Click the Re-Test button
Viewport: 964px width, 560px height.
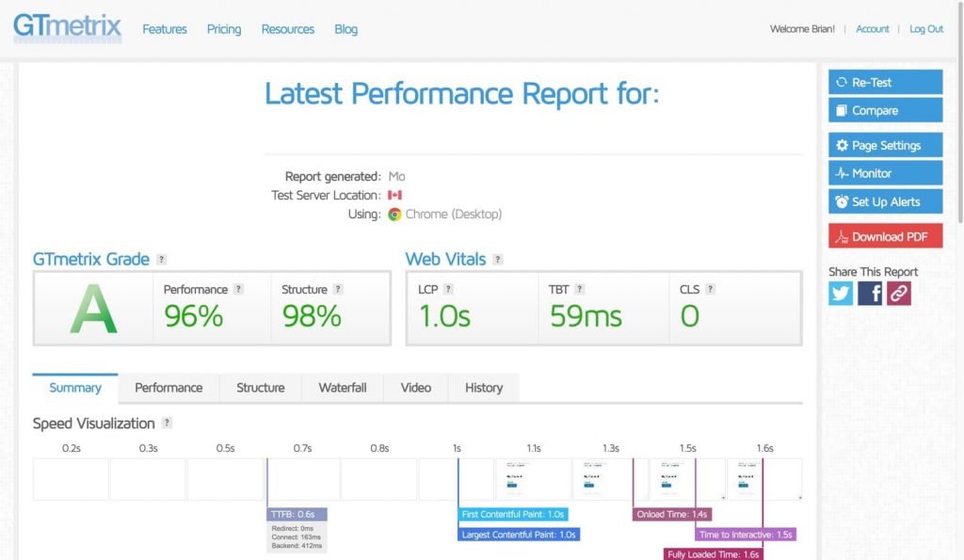pos(885,82)
